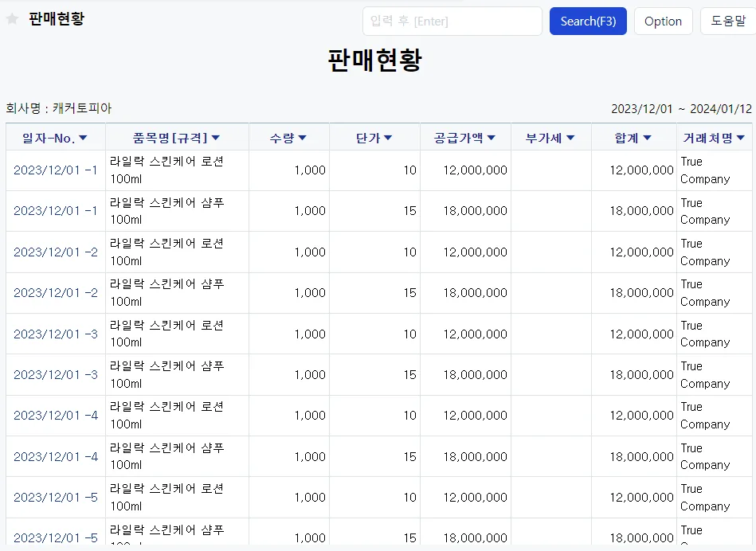Viewport: 756px width, 551px height.
Task: Open the 일자-No. column sort arrow
Action: click(x=83, y=139)
